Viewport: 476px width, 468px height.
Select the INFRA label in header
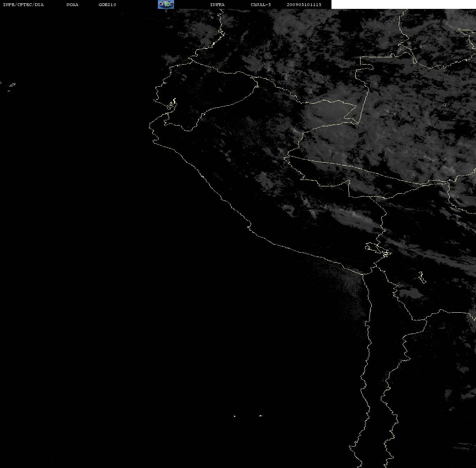pyautogui.click(x=217, y=4)
